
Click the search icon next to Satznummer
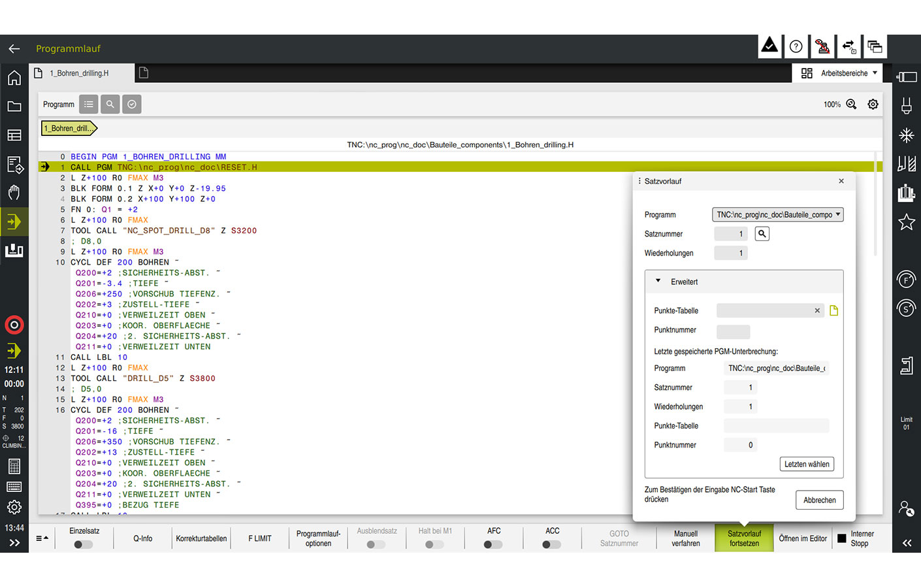point(762,234)
